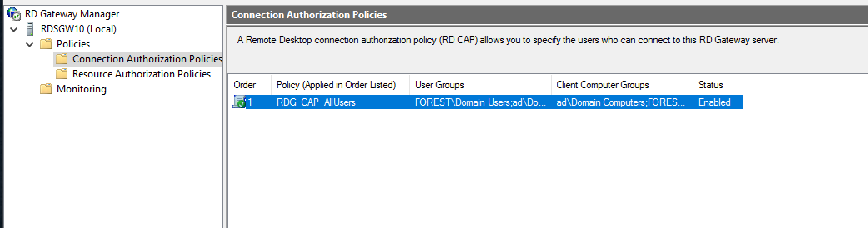This screenshot has width=868, height=228.
Task: Collapse the Policies tree node
Action: click(30, 45)
